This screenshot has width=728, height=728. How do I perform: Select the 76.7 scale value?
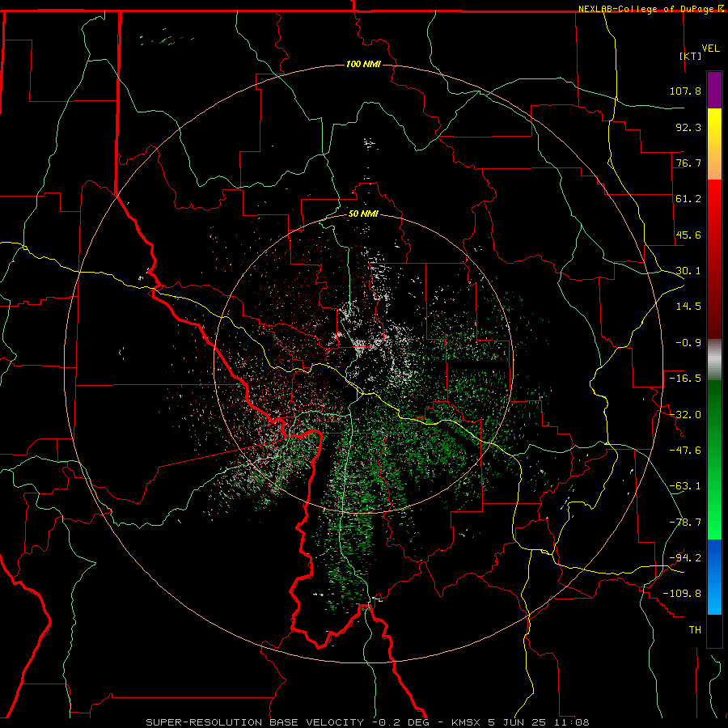click(688, 163)
